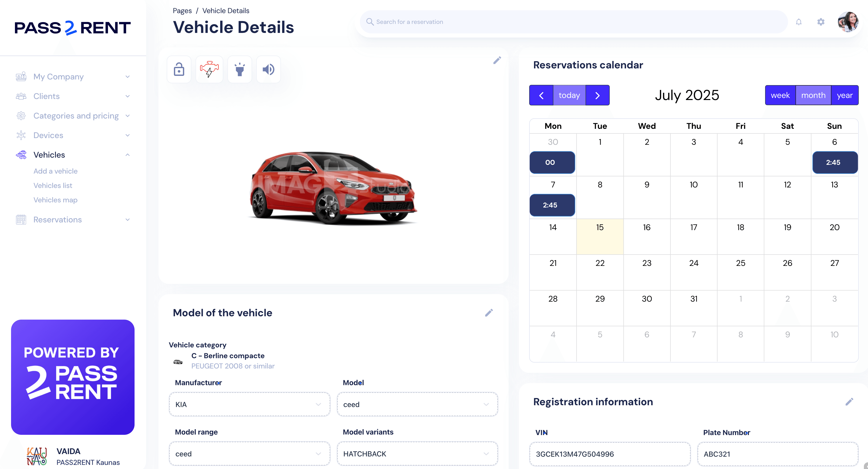Click the Devices sidebar icon
This screenshot has width=868, height=469.
[21, 135]
